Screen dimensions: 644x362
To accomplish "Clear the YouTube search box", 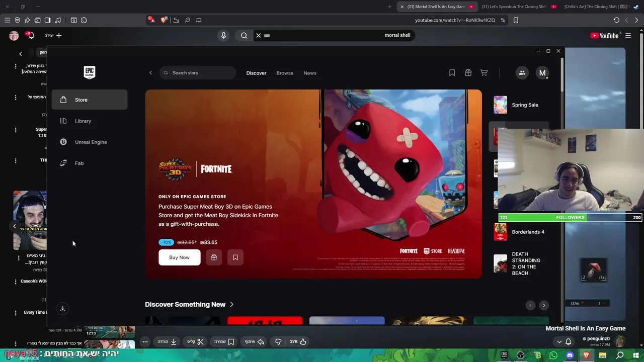I will (259, 35).
